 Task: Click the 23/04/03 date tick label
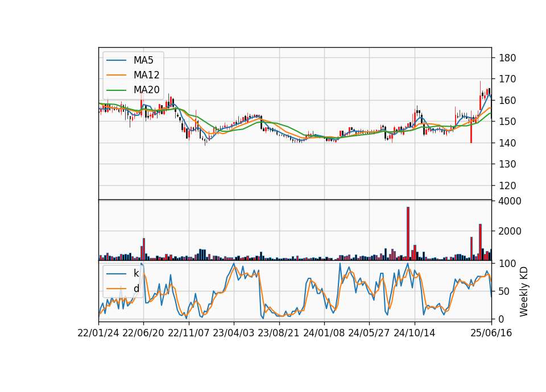click(234, 333)
